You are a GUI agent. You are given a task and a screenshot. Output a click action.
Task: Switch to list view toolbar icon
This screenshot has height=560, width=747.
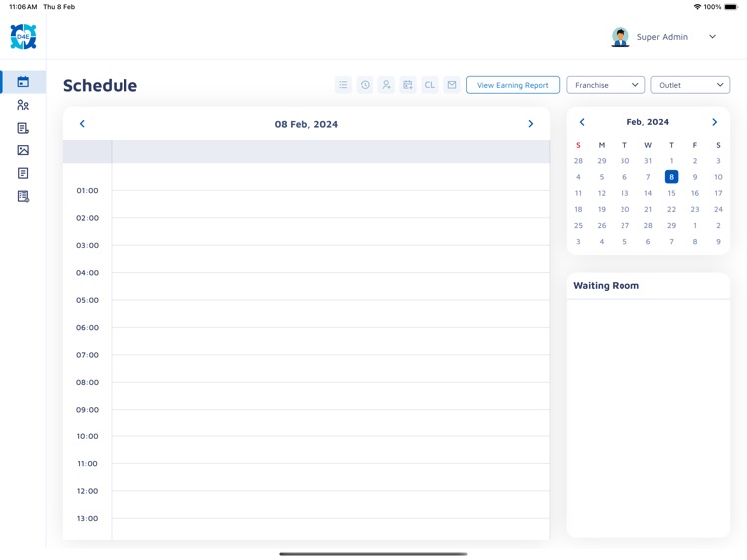click(343, 85)
